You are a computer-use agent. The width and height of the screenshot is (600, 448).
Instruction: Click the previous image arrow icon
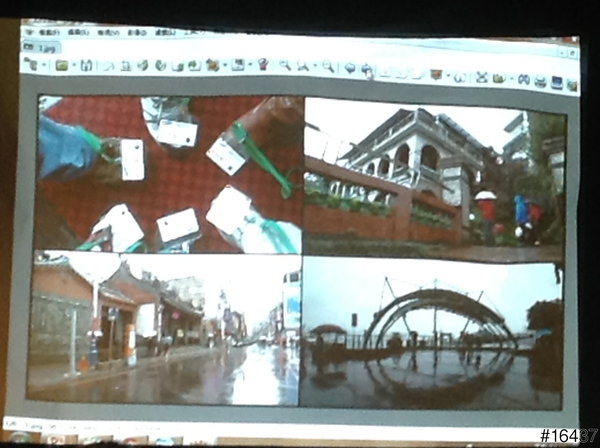point(350,69)
